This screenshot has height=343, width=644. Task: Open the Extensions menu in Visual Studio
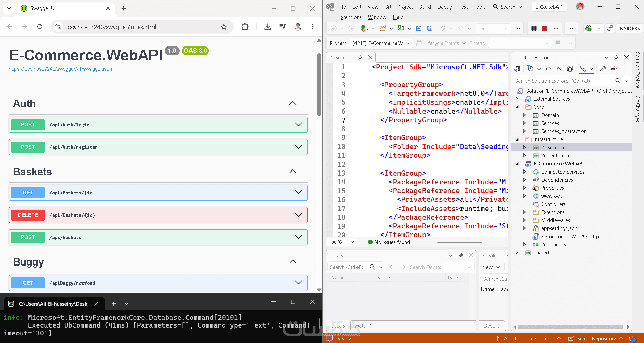(x=350, y=17)
